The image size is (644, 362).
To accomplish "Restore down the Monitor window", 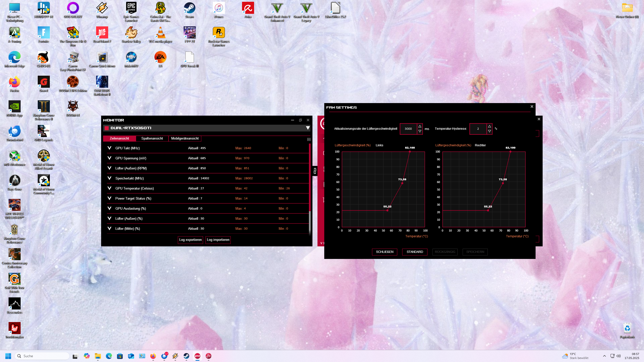I will (x=300, y=120).
